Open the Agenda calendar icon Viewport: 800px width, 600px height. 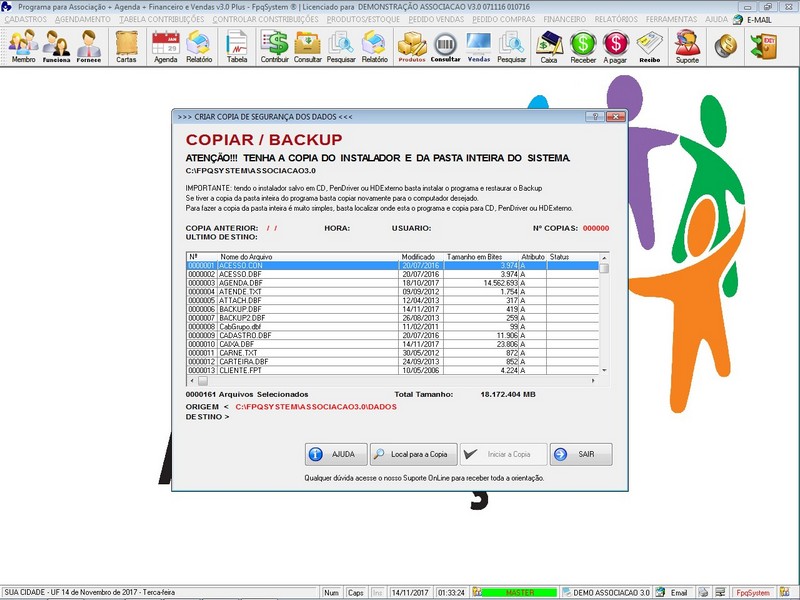[166, 46]
